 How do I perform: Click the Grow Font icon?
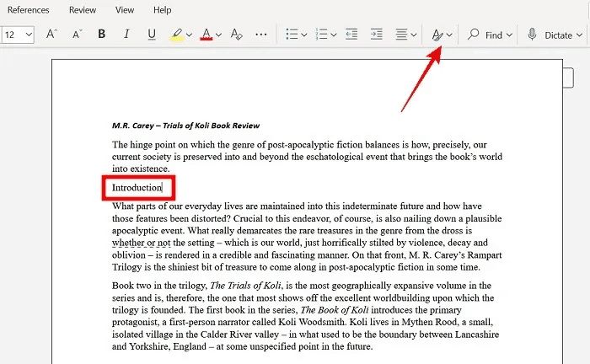[51, 35]
